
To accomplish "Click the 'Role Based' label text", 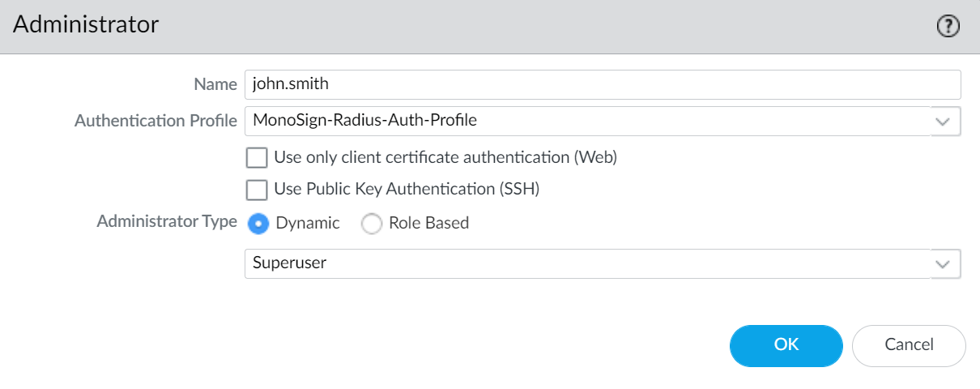I will [428, 223].
